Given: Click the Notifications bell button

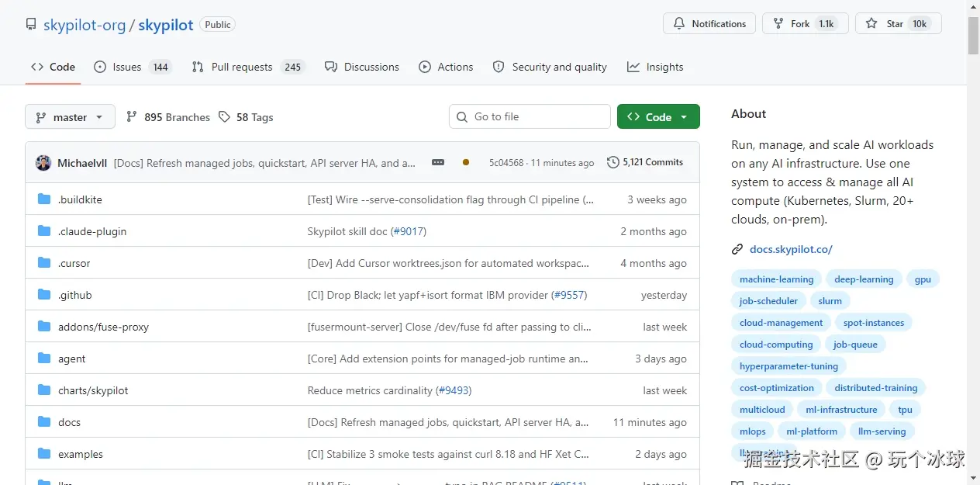Looking at the screenshot, I should (x=709, y=24).
